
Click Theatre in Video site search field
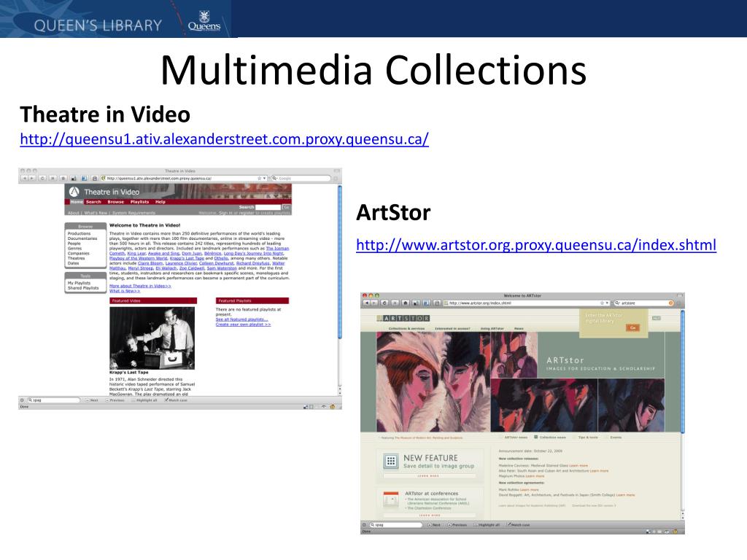point(268,207)
